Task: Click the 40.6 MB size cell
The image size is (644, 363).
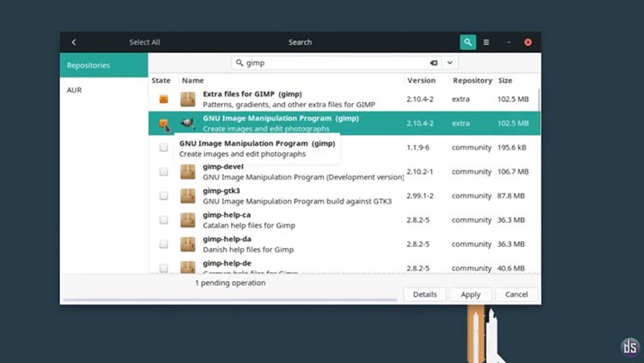Action: point(511,268)
